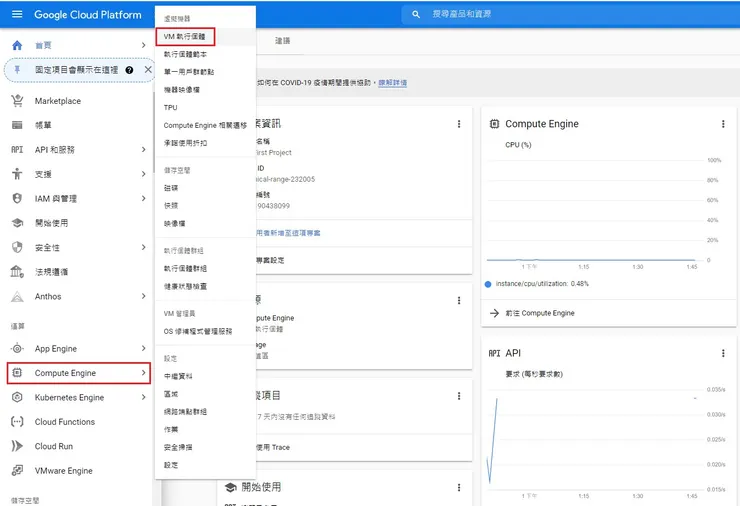The height and width of the screenshot is (506, 740).
Task: Open more options on dashboard 開始使用 card
Action: (x=459, y=488)
